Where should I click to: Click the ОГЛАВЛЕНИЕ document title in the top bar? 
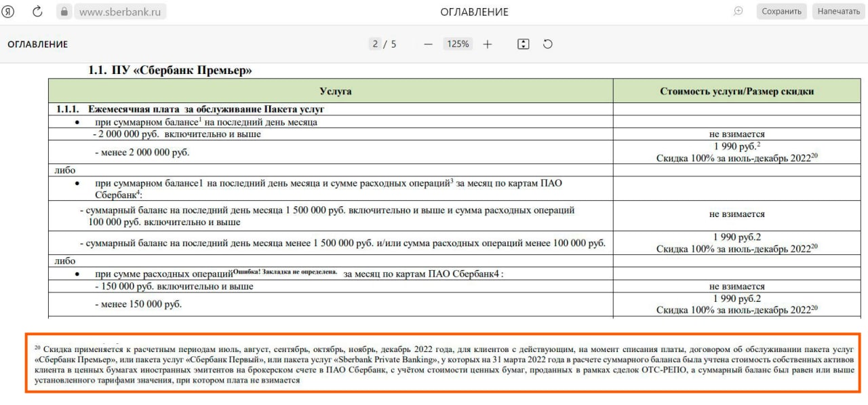[474, 12]
